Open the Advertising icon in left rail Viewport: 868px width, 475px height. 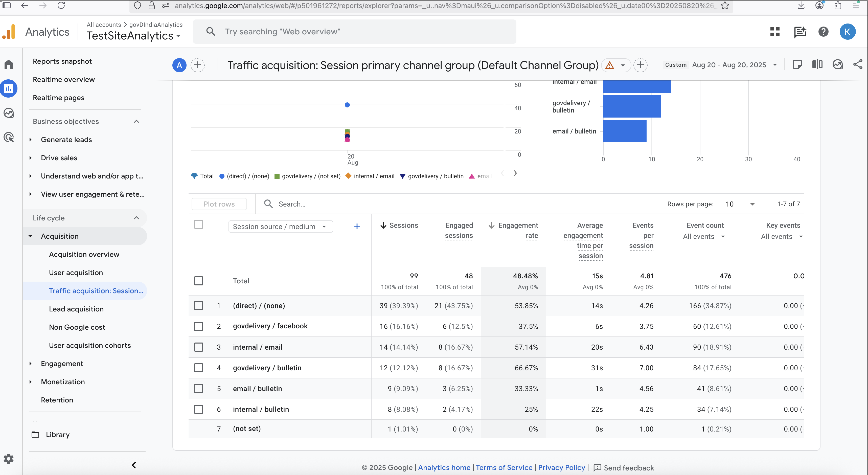pyautogui.click(x=9, y=138)
